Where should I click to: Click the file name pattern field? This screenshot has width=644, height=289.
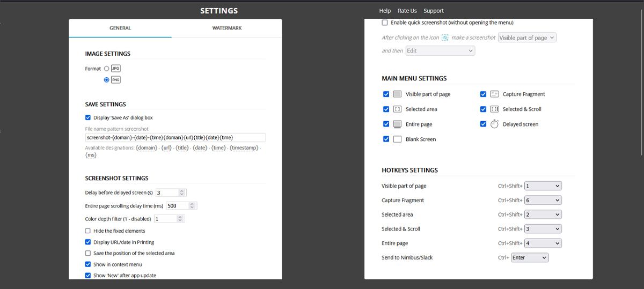pyautogui.click(x=175, y=137)
